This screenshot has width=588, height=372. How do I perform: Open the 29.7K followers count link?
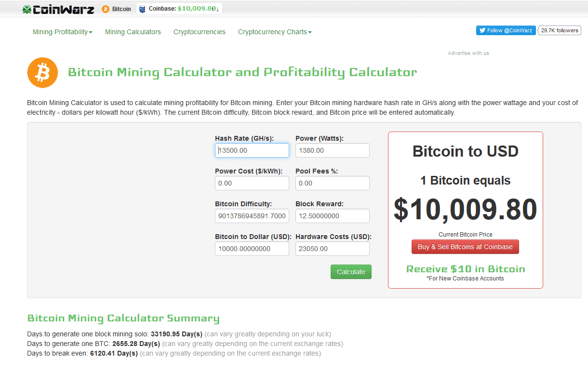559,30
